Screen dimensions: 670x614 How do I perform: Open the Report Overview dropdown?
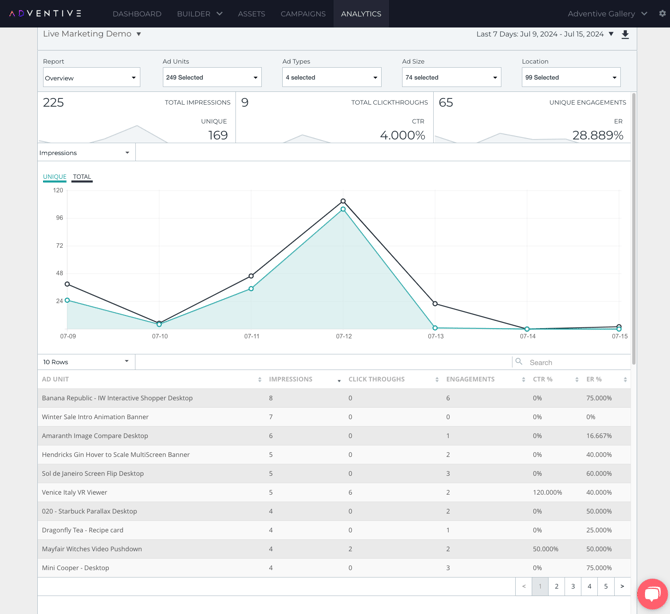tap(91, 77)
